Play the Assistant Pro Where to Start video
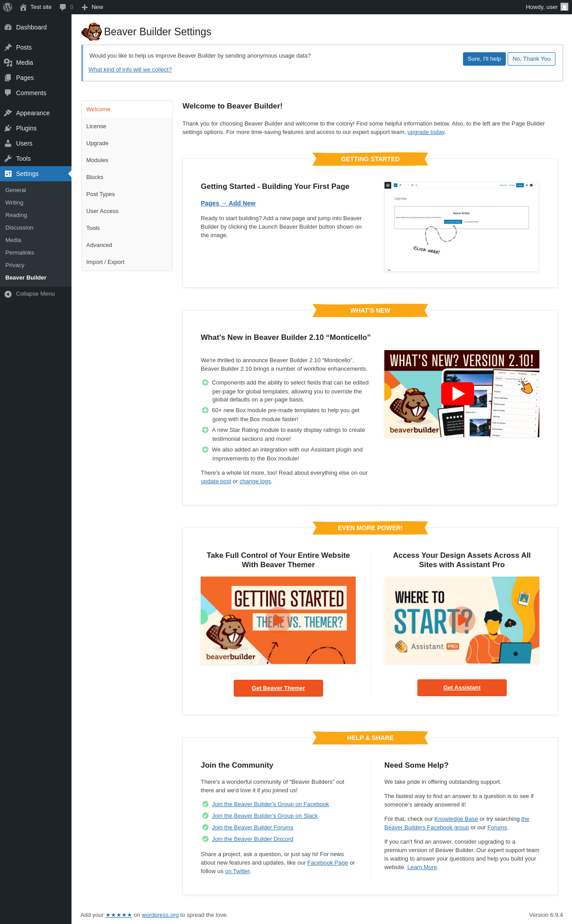Image resolution: width=572 pixels, height=924 pixels. tap(462, 620)
